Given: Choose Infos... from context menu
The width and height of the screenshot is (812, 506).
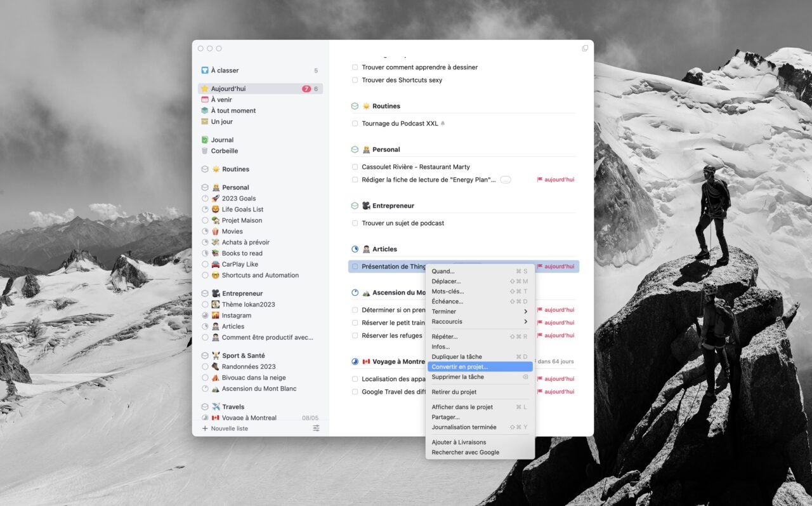Looking at the screenshot, I should pos(480,347).
